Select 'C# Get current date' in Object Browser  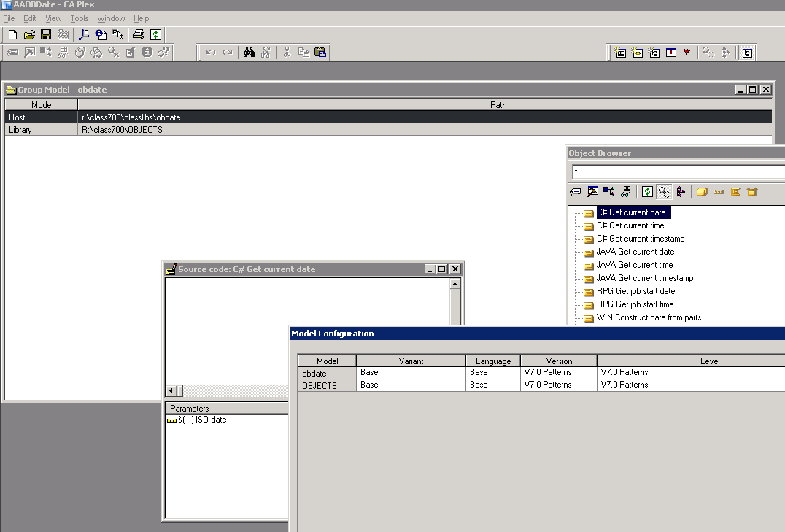(x=633, y=212)
